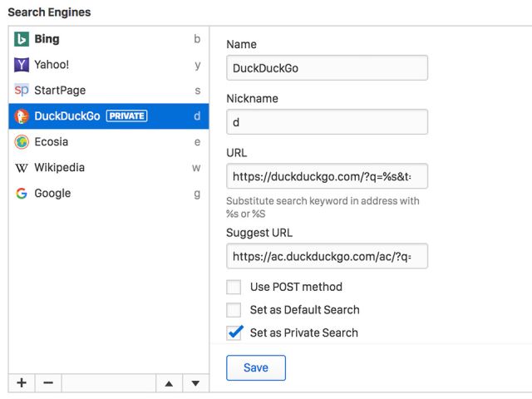Click the Ecosia globe icon

[22, 142]
